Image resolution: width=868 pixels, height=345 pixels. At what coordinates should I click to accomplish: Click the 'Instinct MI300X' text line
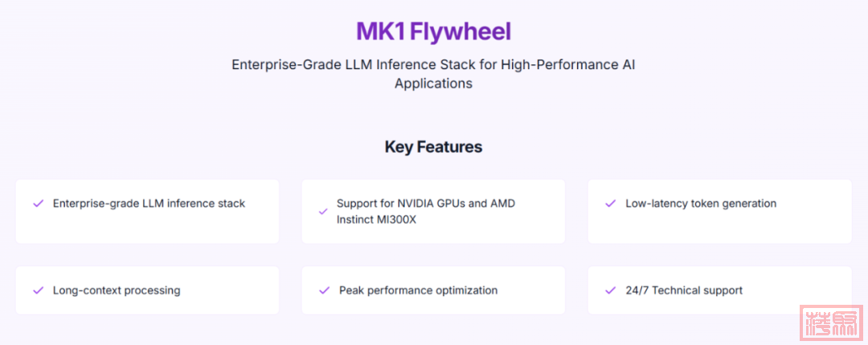381,219
